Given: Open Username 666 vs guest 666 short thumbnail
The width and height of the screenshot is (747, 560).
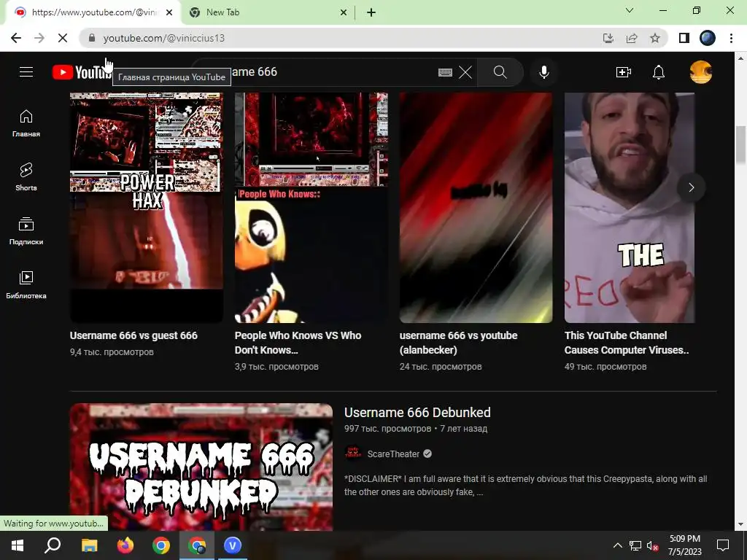Looking at the screenshot, I should [146, 208].
